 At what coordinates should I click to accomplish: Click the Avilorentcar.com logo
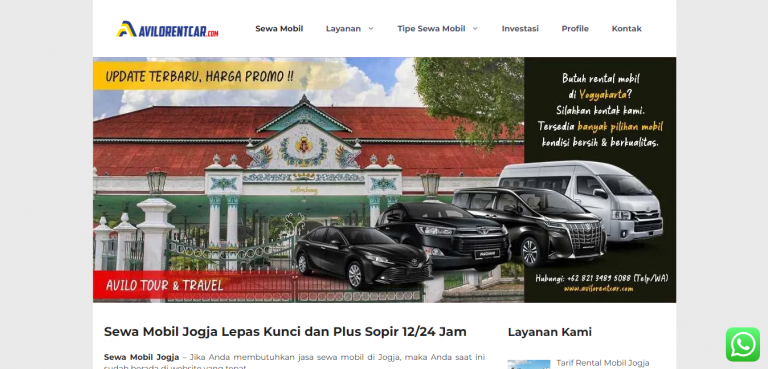(167, 29)
